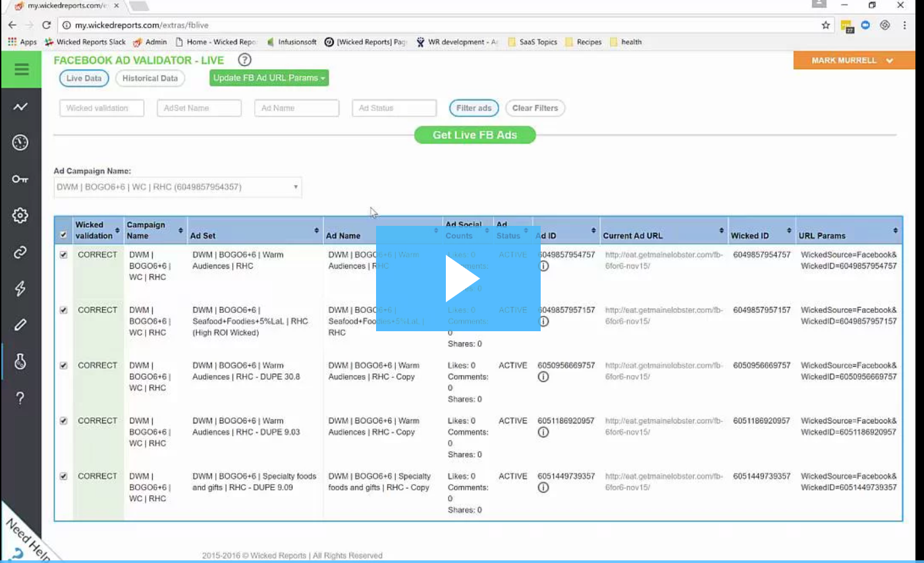Toggle checkbox for Ad ID 6051449739357 row
Image resolution: width=924 pixels, height=563 pixels.
point(63,476)
